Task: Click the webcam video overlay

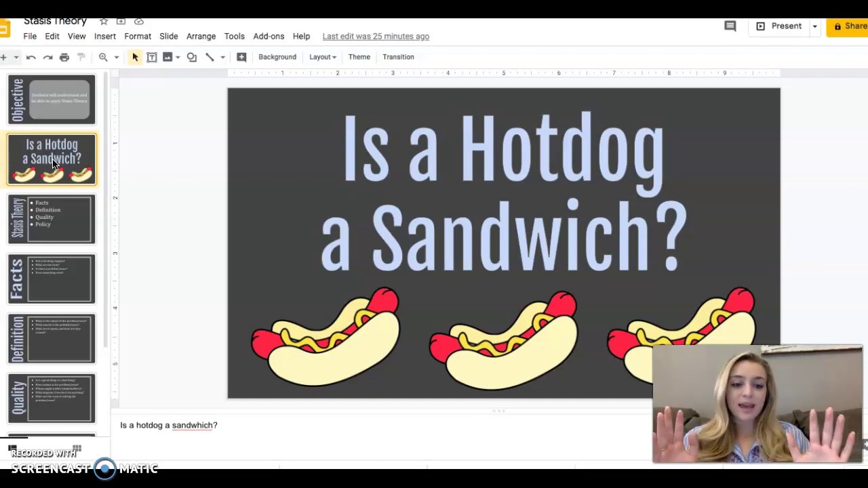Action: pos(757,404)
